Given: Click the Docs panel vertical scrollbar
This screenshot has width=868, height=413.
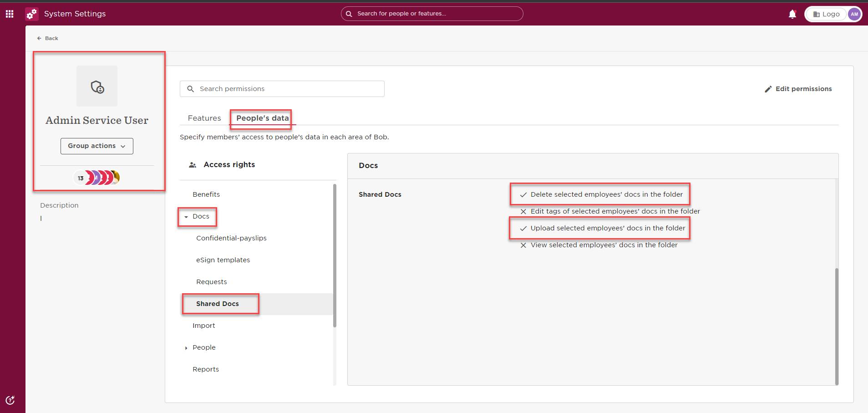Looking at the screenshot, I should 837,326.
